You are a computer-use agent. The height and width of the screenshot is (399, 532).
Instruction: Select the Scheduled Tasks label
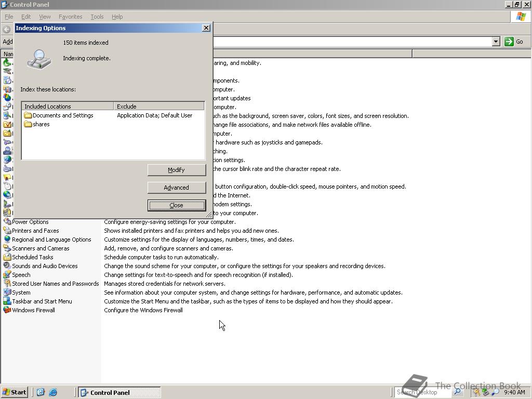[33, 257]
